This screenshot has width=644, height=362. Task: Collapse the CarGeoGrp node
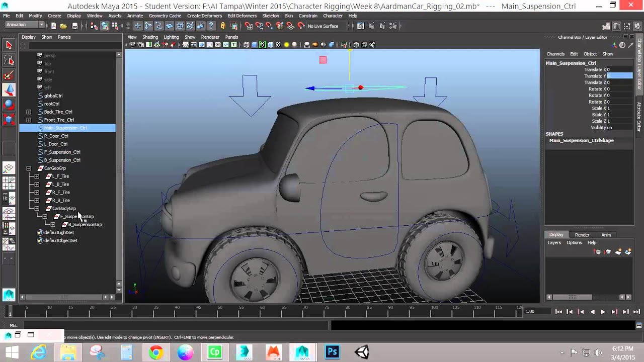point(29,168)
